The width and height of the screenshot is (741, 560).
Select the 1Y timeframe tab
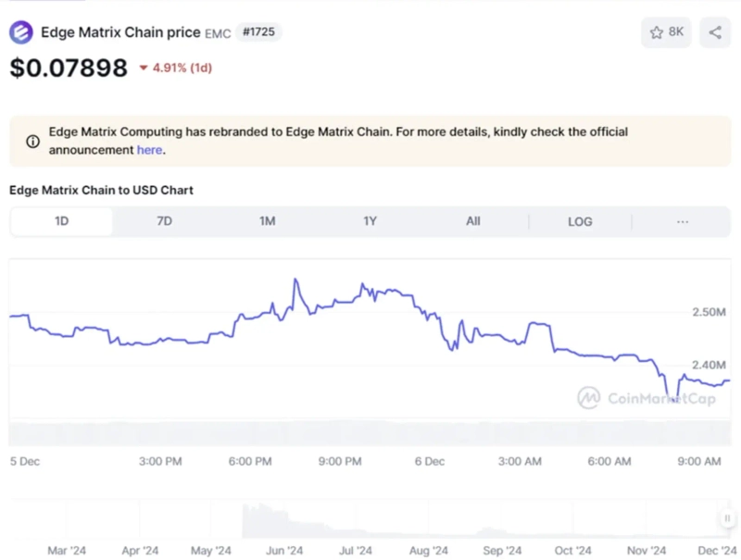[370, 222]
